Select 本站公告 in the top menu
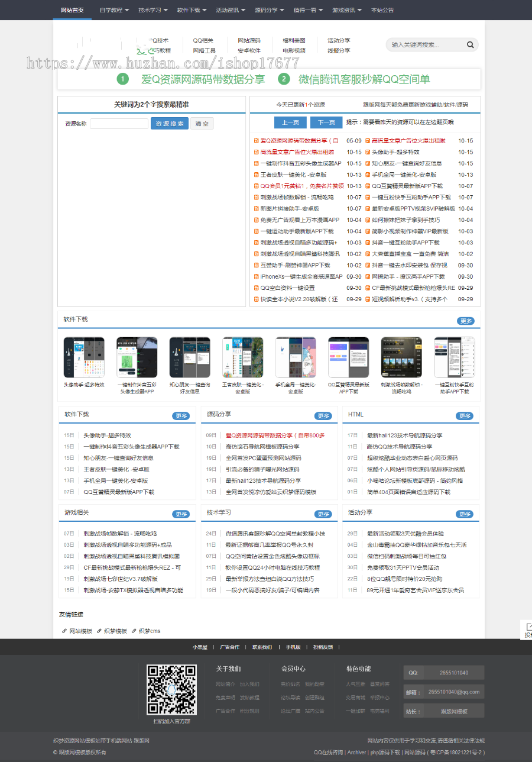The width and height of the screenshot is (532, 762). pyautogui.click(x=382, y=9)
